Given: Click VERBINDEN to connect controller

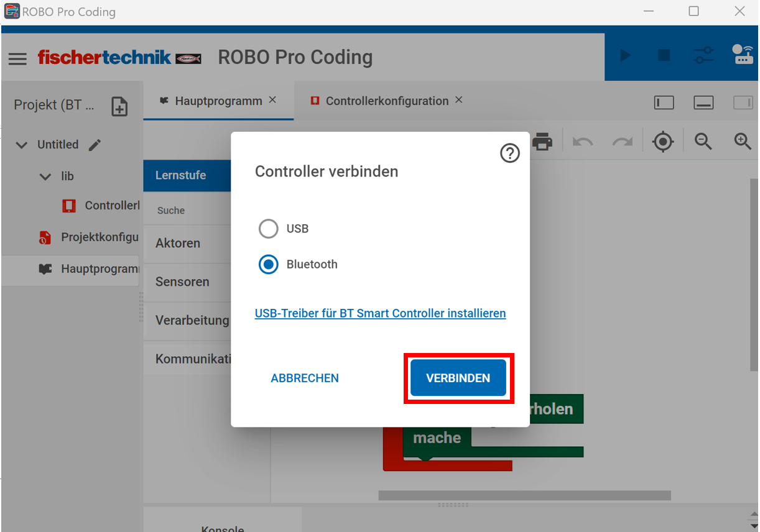Looking at the screenshot, I should 458,378.
